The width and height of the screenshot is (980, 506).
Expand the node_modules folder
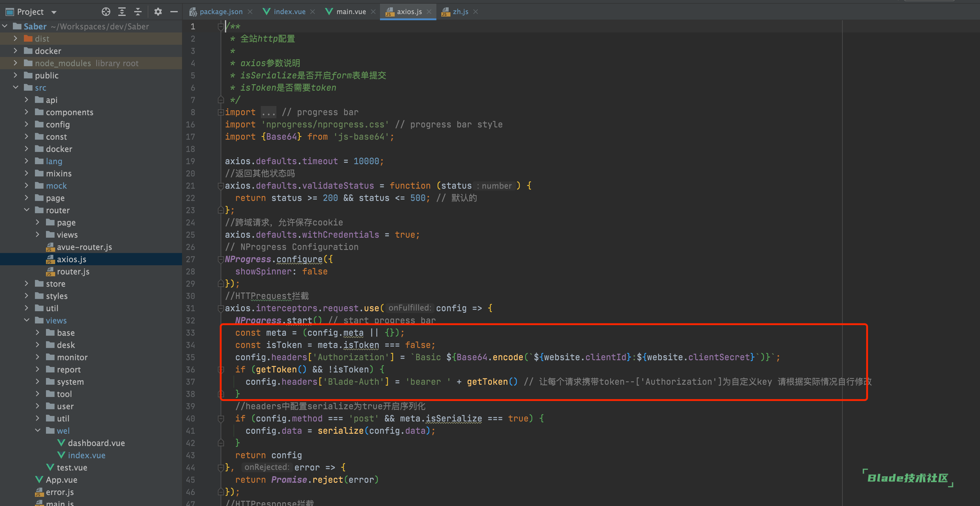16,63
